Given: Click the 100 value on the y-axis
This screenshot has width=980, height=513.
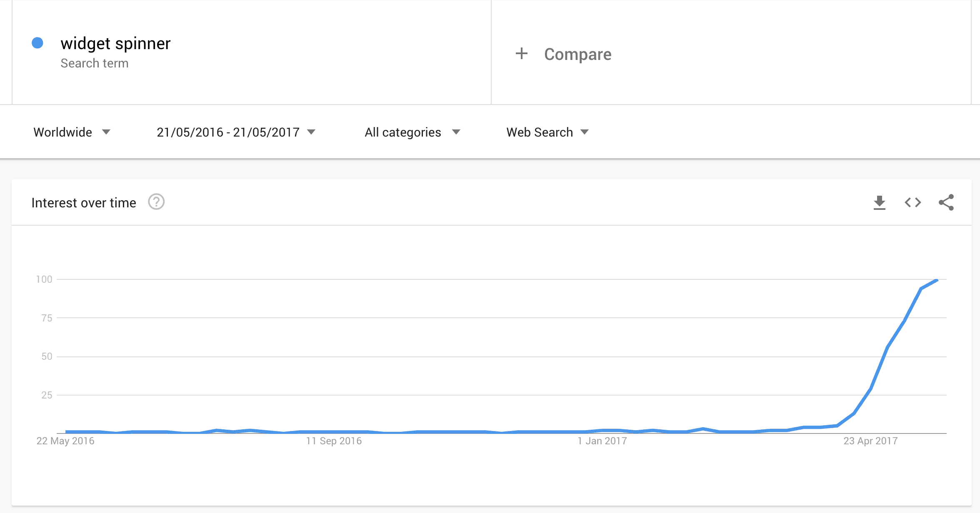Looking at the screenshot, I should (44, 279).
